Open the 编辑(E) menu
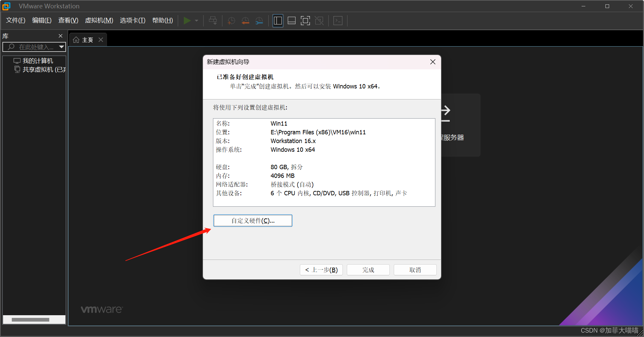Image resolution: width=644 pixels, height=337 pixels. point(42,20)
